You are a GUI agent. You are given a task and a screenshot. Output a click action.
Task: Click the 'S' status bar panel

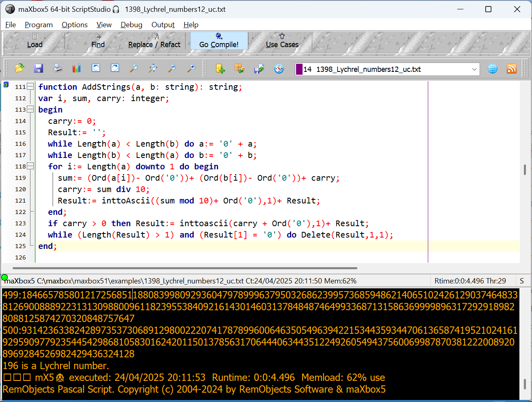(522, 281)
